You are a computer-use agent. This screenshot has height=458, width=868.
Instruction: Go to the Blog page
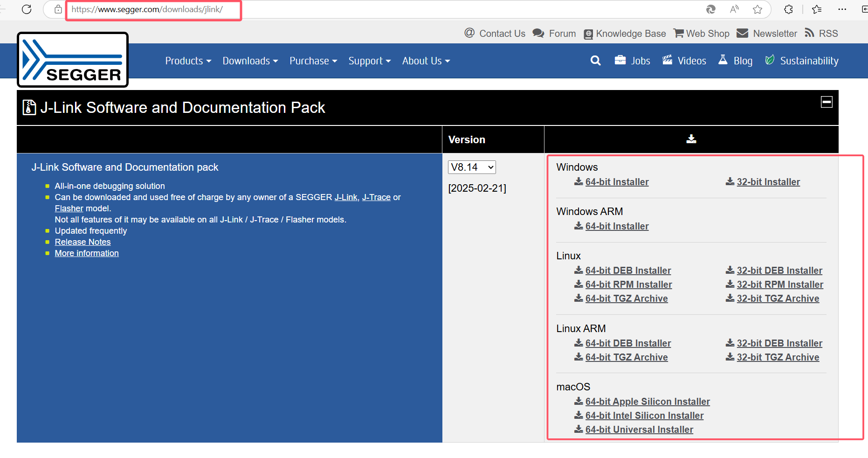(743, 61)
